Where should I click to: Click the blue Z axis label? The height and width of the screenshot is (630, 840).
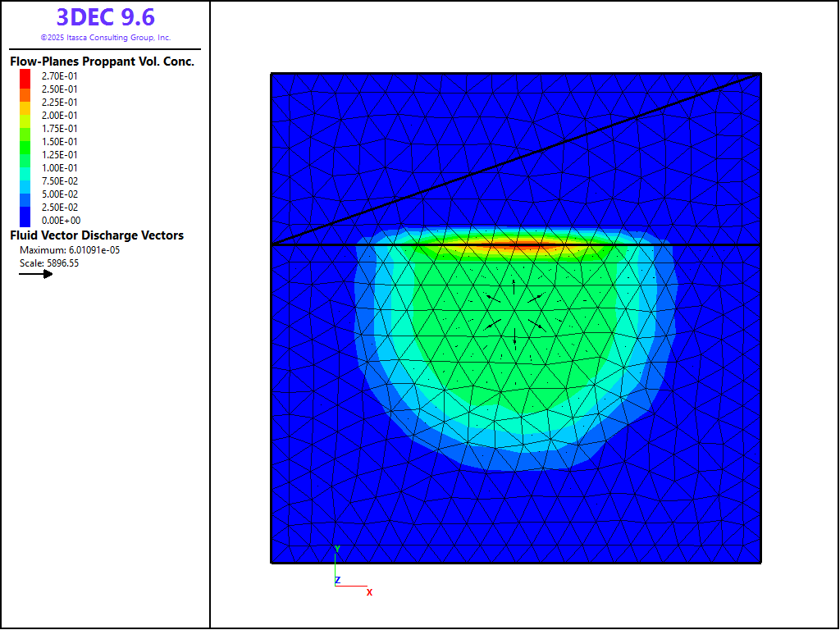click(337, 580)
